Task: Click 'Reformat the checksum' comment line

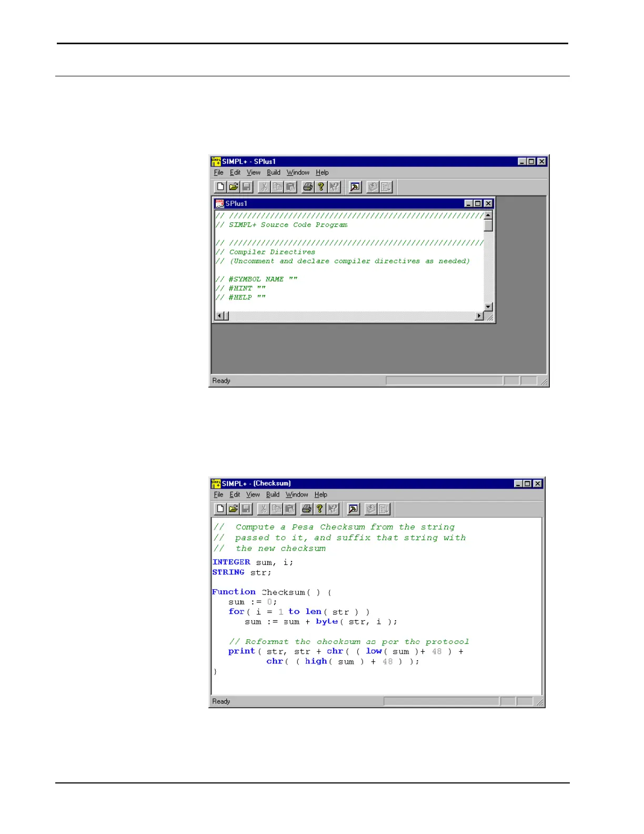Action: tap(349, 642)
